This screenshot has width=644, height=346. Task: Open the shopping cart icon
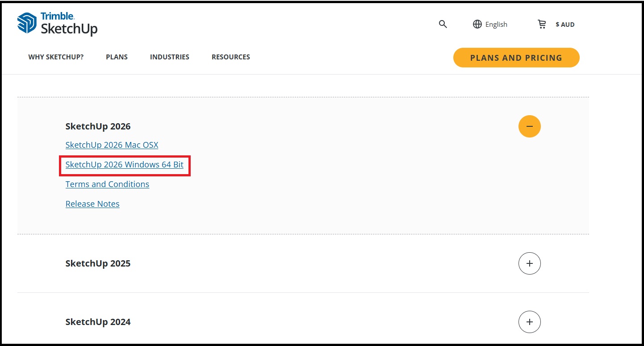pyautogui.click(x=542, y=24)
